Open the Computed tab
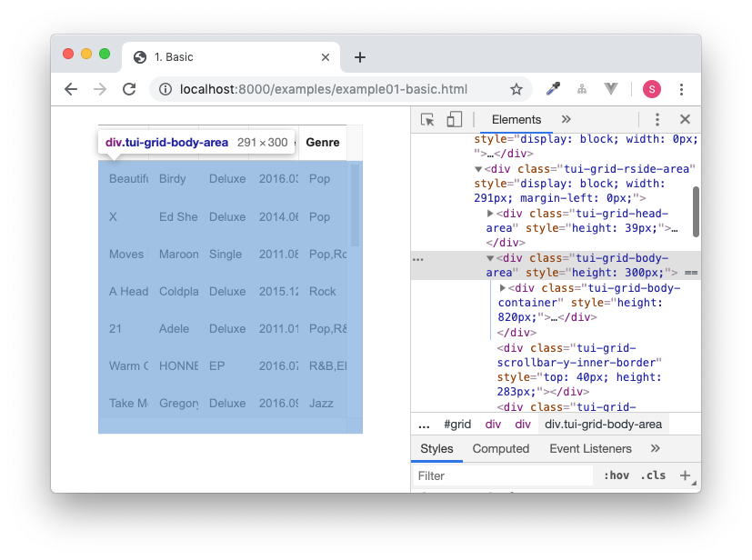Image resolution: width=752 pixels, height=560 pixels. point(501,449)
